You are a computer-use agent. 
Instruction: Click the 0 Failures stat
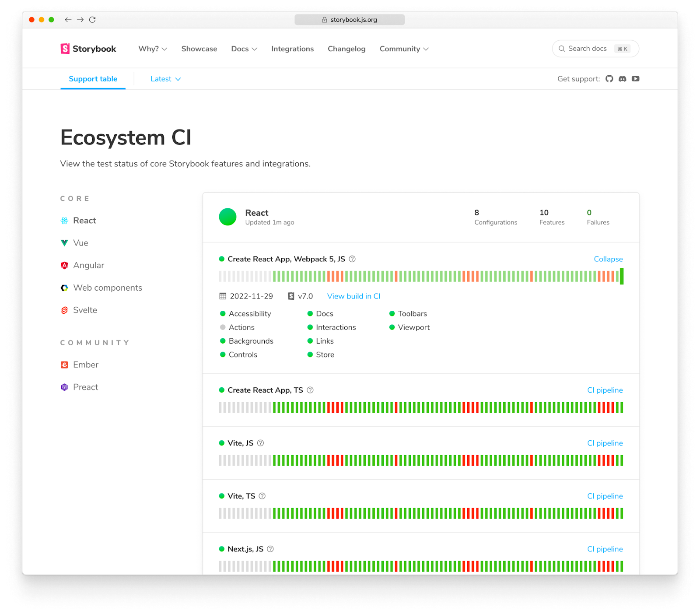598,217
